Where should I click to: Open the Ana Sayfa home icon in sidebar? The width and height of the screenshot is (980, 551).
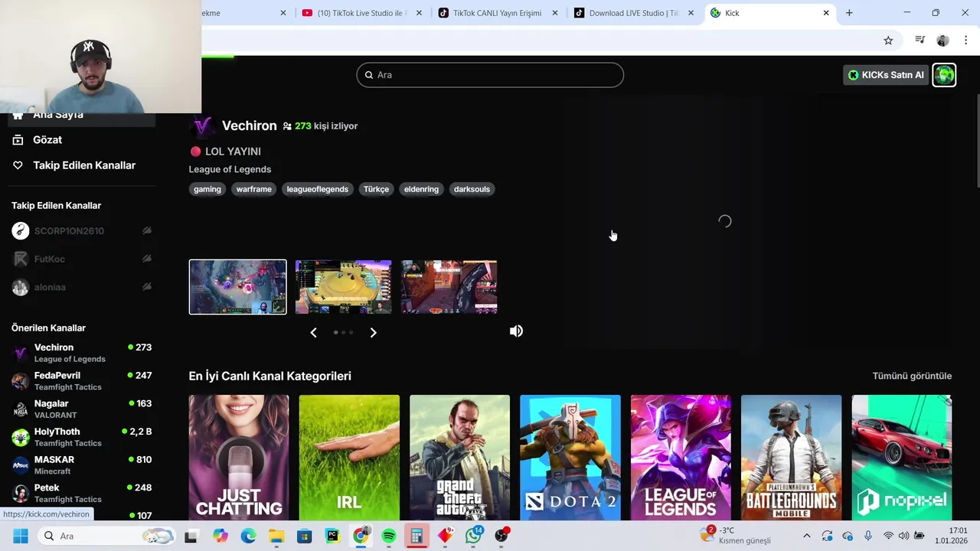[18, 116]
